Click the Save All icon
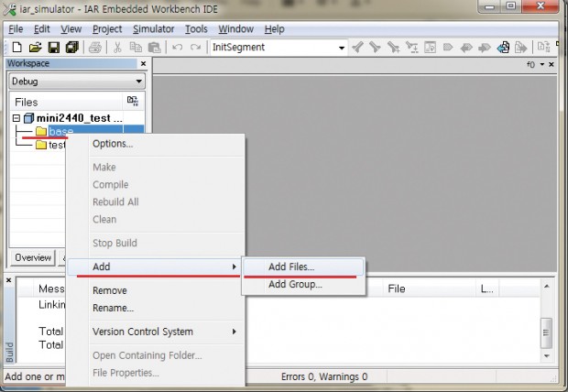The width and height of the screenshot is (568, 392). tap(72, 47)
